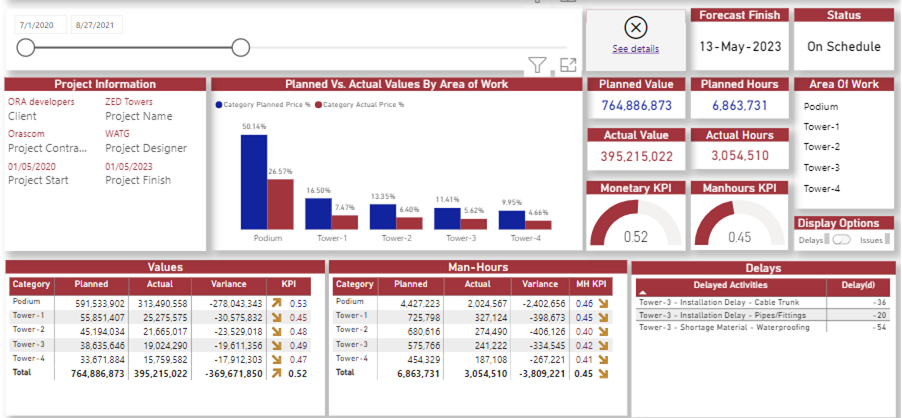Sort Man-Hours table by Actual column header

(477, 284)
